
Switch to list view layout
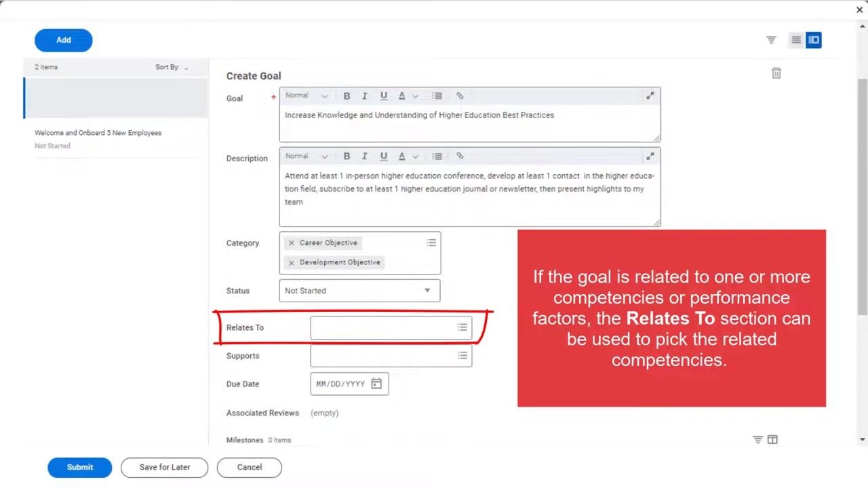[x=796, y=40]
